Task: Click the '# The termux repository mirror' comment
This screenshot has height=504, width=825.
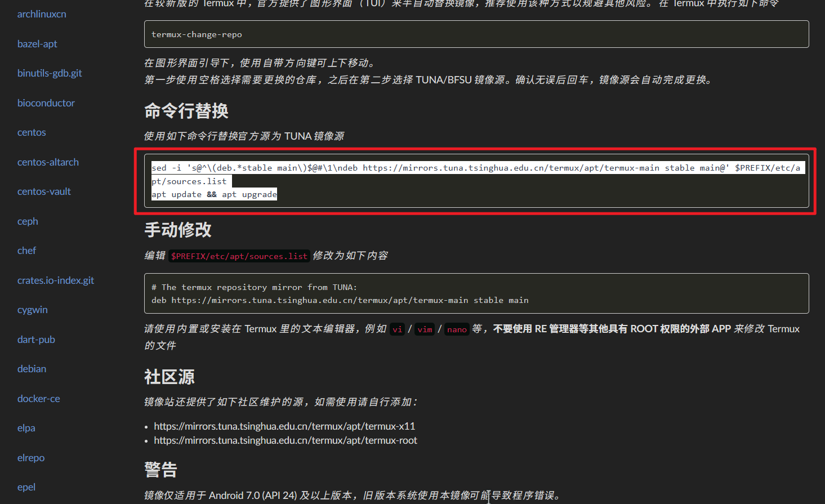Action: pos(254,287)
